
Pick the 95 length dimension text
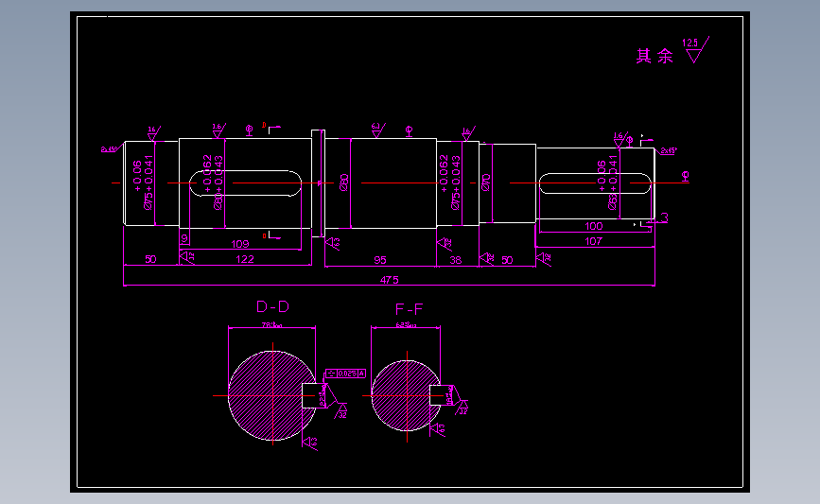click(380, 260)
